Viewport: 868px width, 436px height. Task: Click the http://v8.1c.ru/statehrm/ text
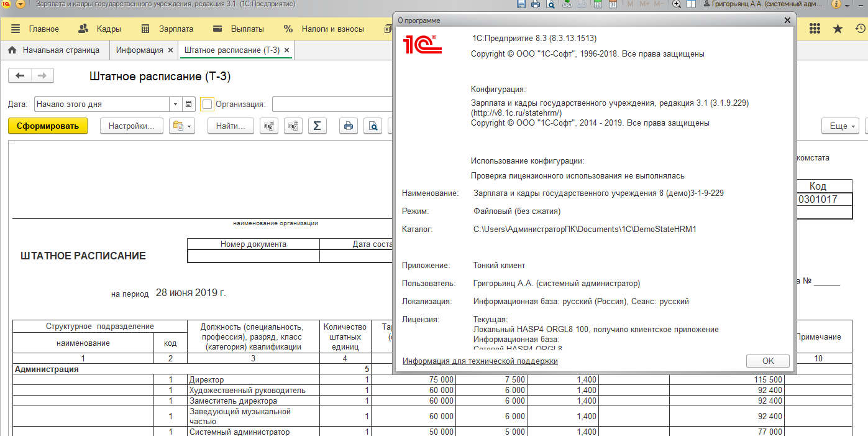(516, 113)
